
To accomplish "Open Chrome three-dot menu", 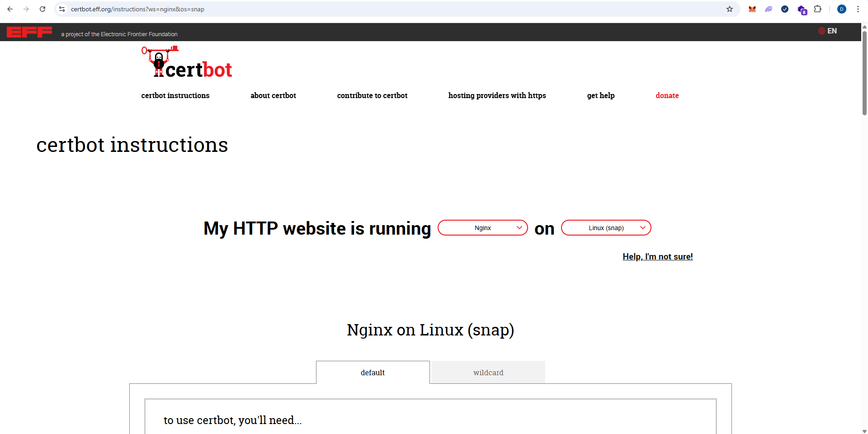I will 858,9.
